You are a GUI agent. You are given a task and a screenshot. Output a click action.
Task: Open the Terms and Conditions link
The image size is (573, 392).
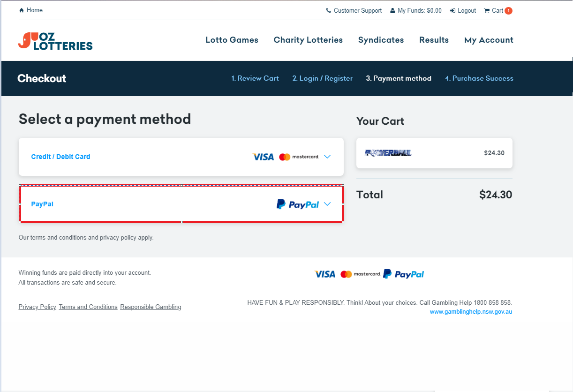[x=88, y=307]
